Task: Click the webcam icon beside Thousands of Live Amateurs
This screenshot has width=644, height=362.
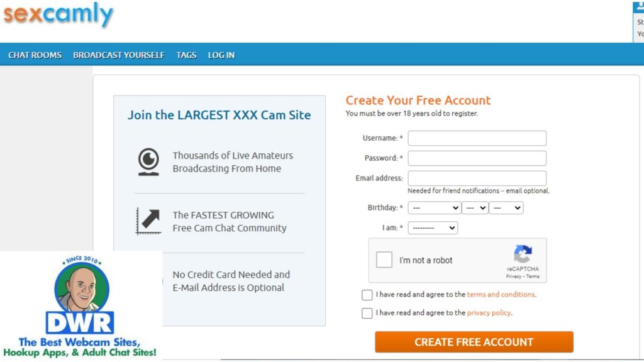Action: [x=148, y=162]
